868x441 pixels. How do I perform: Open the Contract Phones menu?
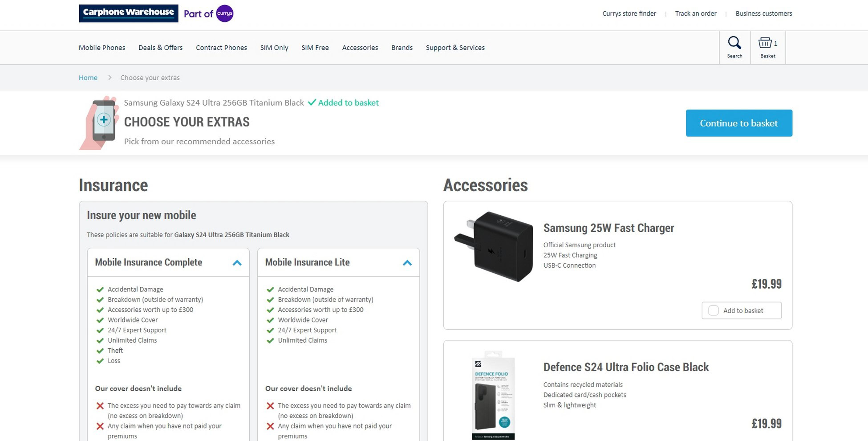coord(221,48)
